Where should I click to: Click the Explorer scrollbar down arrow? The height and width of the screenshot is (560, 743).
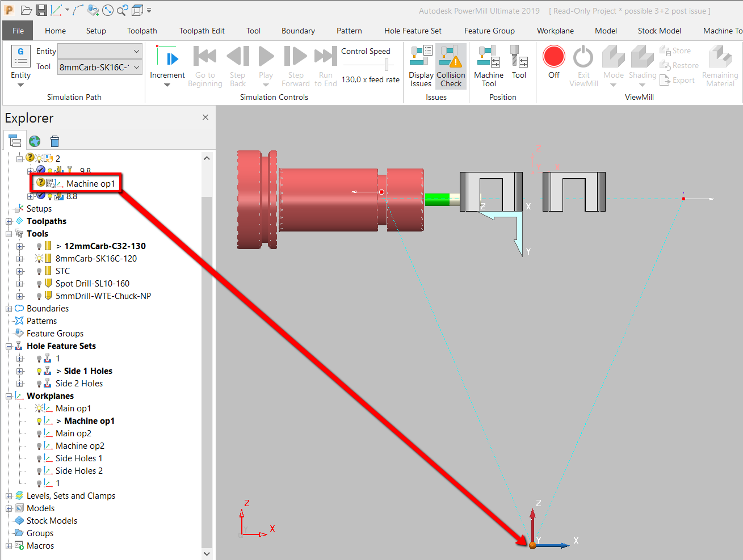207,553
